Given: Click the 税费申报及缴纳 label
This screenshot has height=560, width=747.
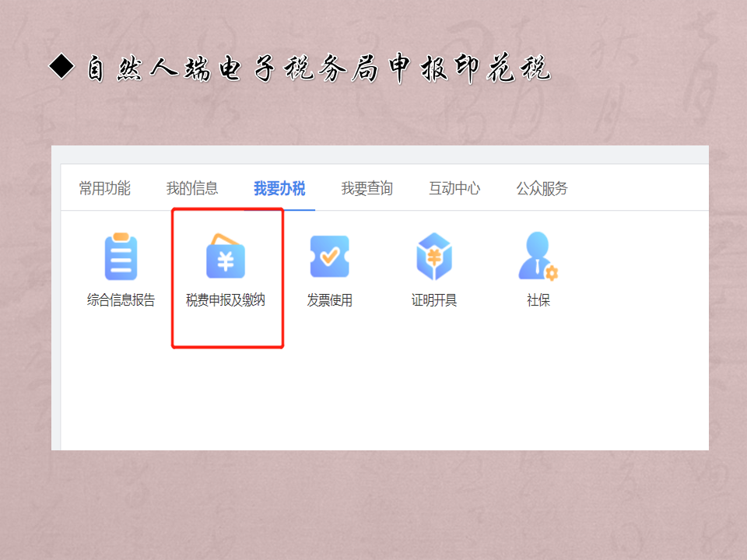Looking at the screenshot, I should click(x=226, y=300).
